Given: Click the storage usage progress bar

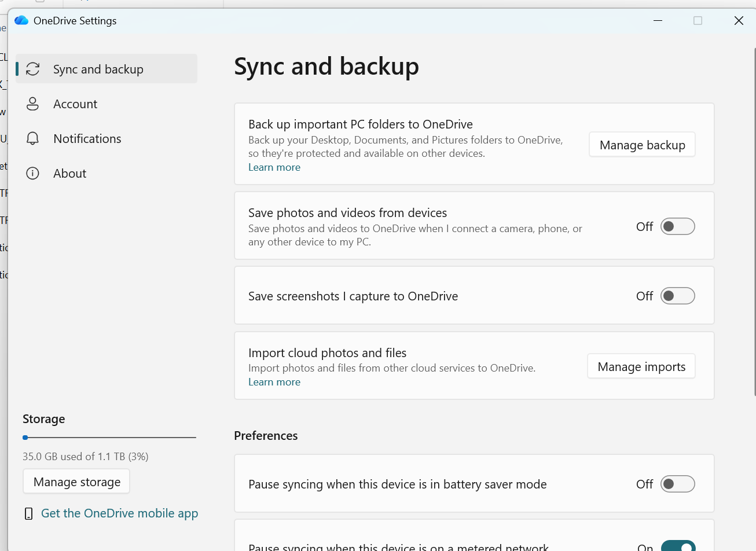Looking at the screenshot, I should tap(109, 438).
